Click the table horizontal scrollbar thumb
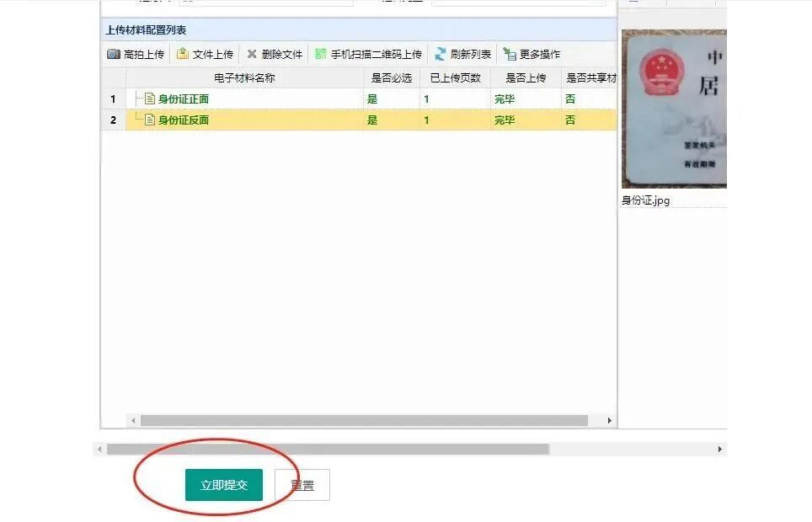 point(364,420)
